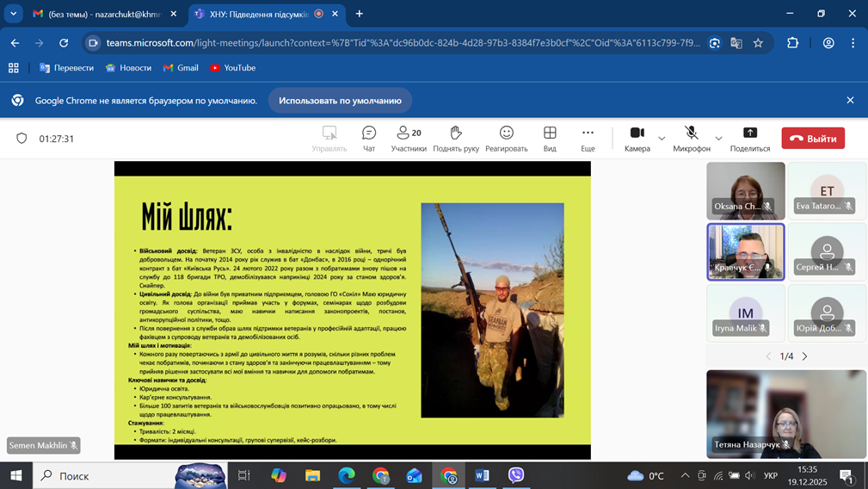Click the meeting security shield icon
Screen dimensions: 868x489
tap(22, 139)
